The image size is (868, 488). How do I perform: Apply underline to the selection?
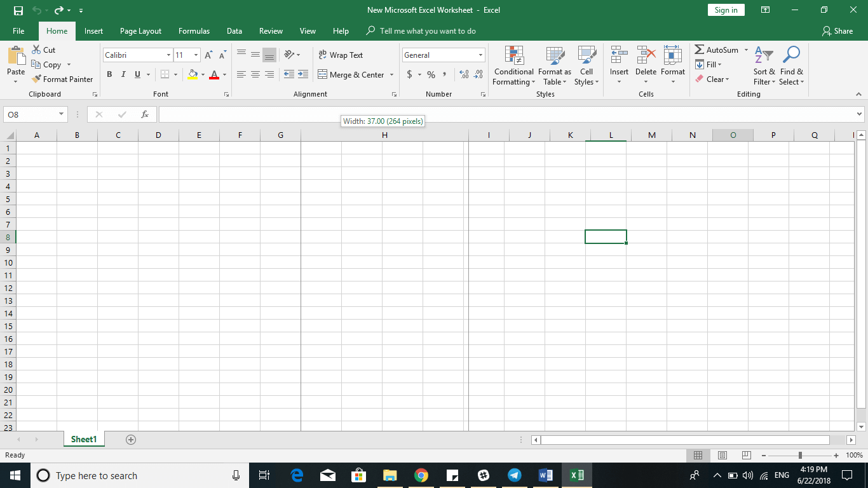(x=137, y=74)
